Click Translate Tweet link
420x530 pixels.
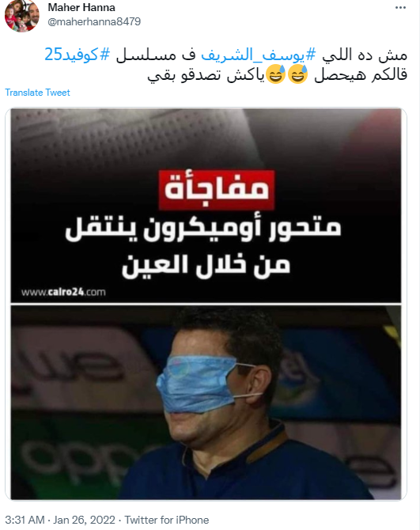click(x=37, y=93)
